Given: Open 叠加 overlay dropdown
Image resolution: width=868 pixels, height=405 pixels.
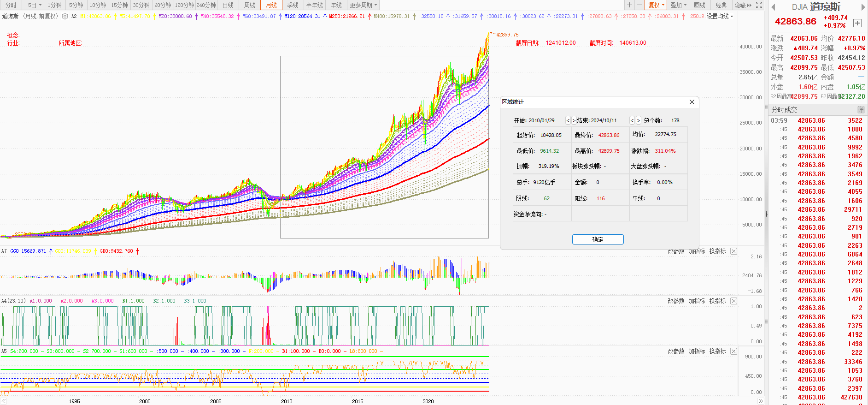Looking at the screenshot, I should [x=678, y=5].
